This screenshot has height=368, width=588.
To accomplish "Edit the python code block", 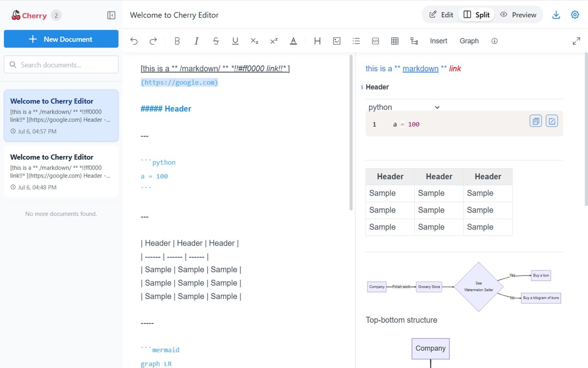I will (x=552, y=121).
